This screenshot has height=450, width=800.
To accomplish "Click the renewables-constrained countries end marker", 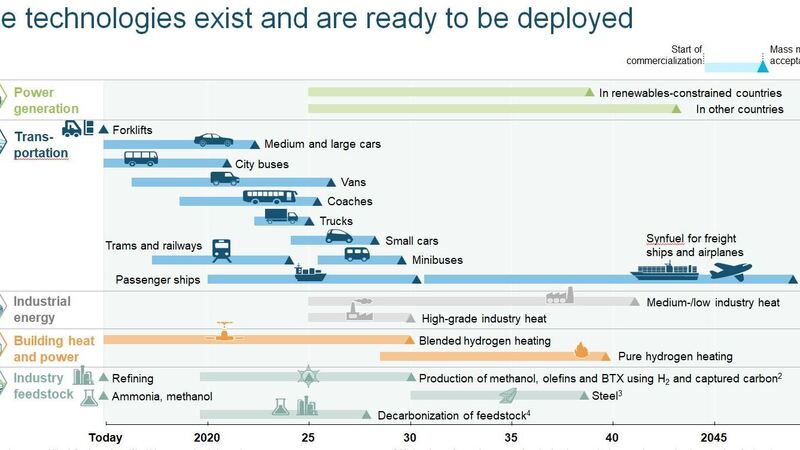I will tap(589, 92).
